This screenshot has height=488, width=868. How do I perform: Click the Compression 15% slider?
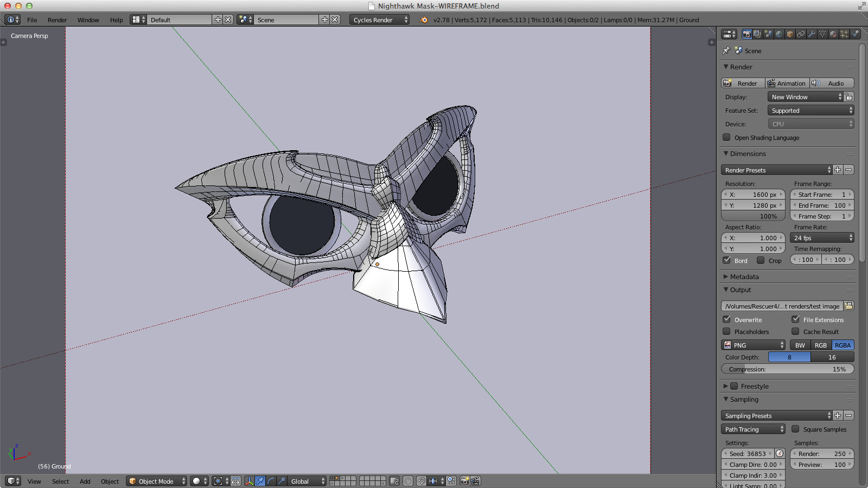click(787, 369)
